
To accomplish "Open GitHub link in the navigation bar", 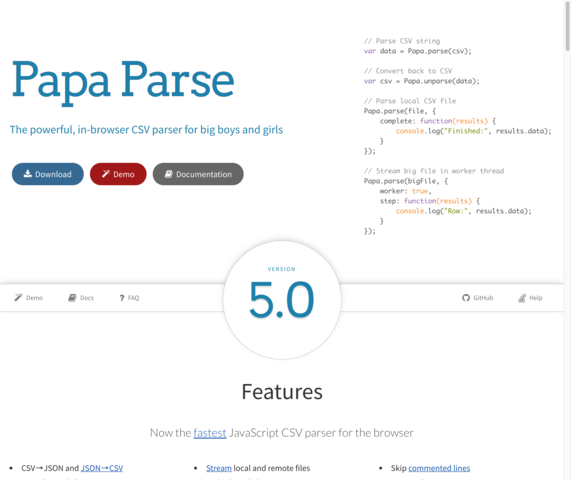I will pyautogui.click(x=477, y=298).
